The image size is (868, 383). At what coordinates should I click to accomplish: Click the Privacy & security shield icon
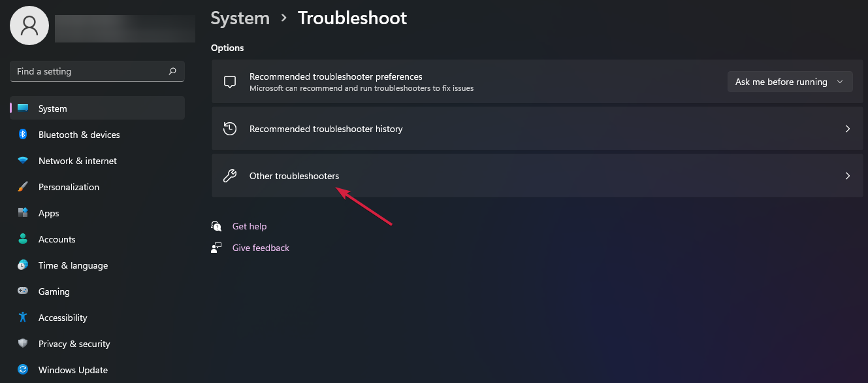[x=23, y=344]
